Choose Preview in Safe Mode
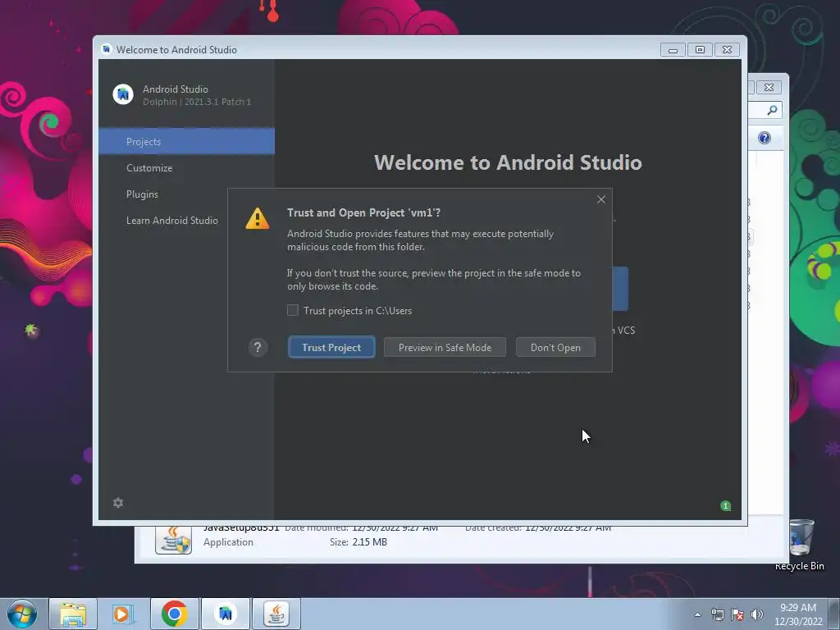Viewport: 840px width, 630px height. 445,347
